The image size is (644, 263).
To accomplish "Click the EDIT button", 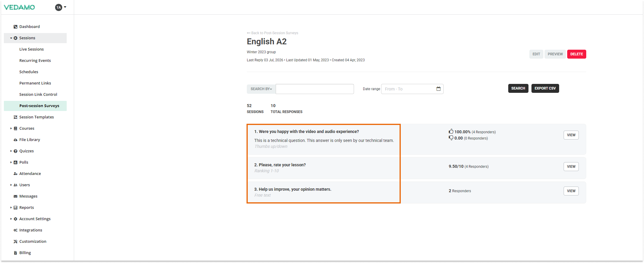I will pyautogui.click(x=536, y=54).
